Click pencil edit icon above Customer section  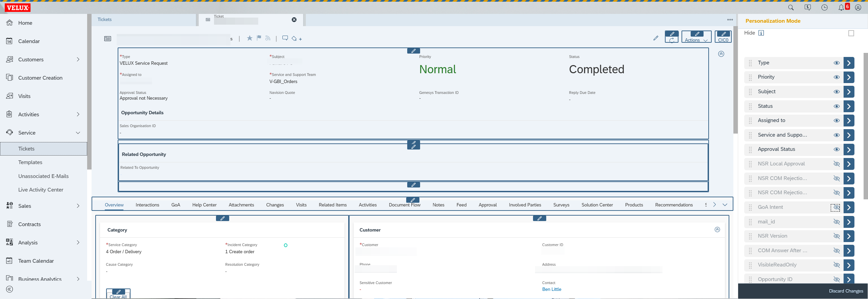click(539, 218)
